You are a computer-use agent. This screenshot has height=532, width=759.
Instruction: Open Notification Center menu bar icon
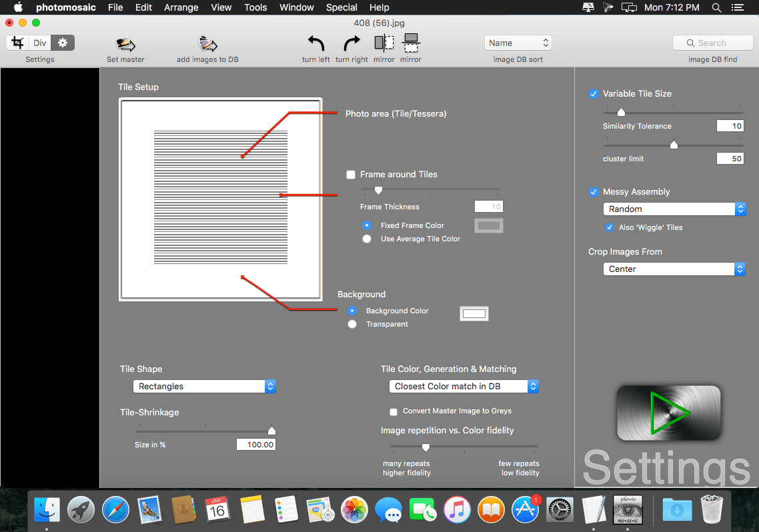[737, 7]
